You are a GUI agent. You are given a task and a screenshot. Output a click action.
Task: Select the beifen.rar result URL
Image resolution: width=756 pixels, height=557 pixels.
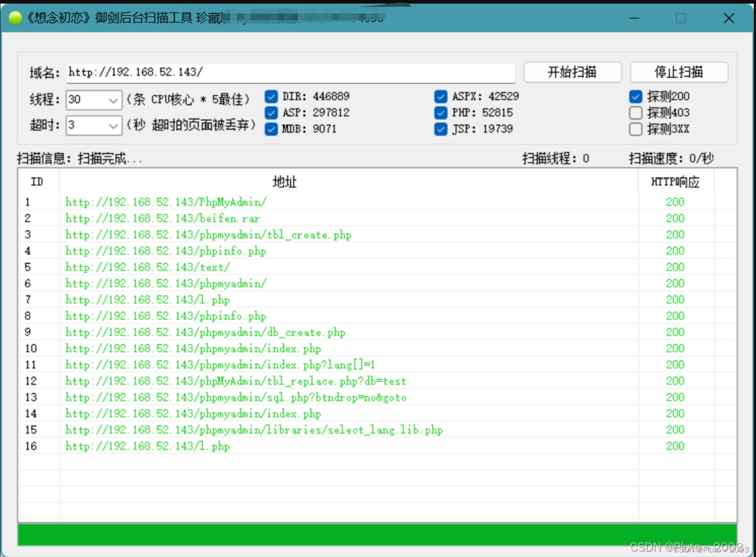coord(162,218)
